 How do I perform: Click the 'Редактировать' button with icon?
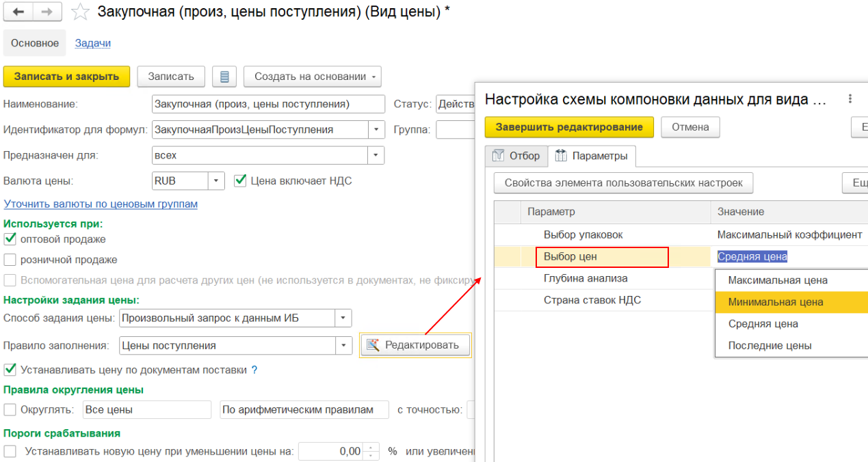[x=415, y=345]
